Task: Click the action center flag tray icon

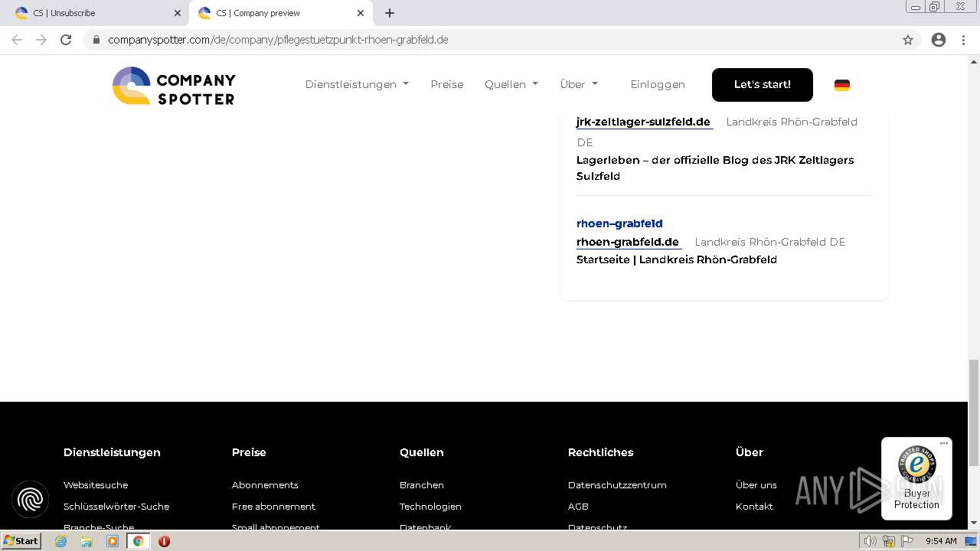Action: pos(909,541)
